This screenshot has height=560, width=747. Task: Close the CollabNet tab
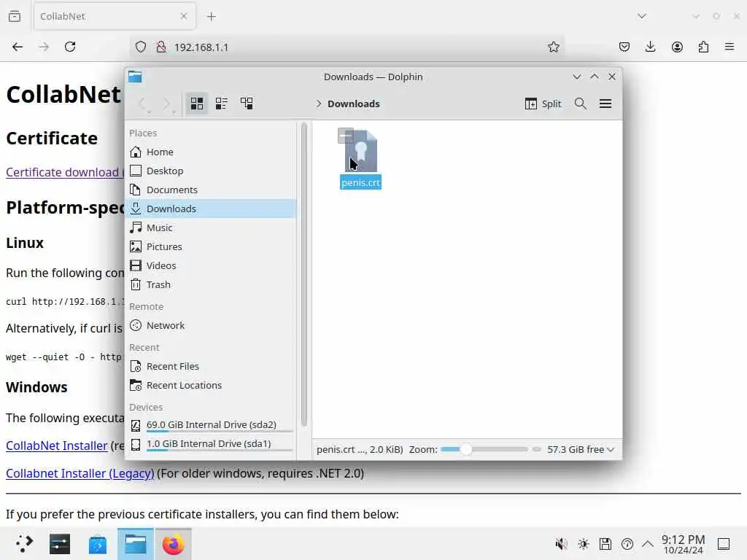184,16
